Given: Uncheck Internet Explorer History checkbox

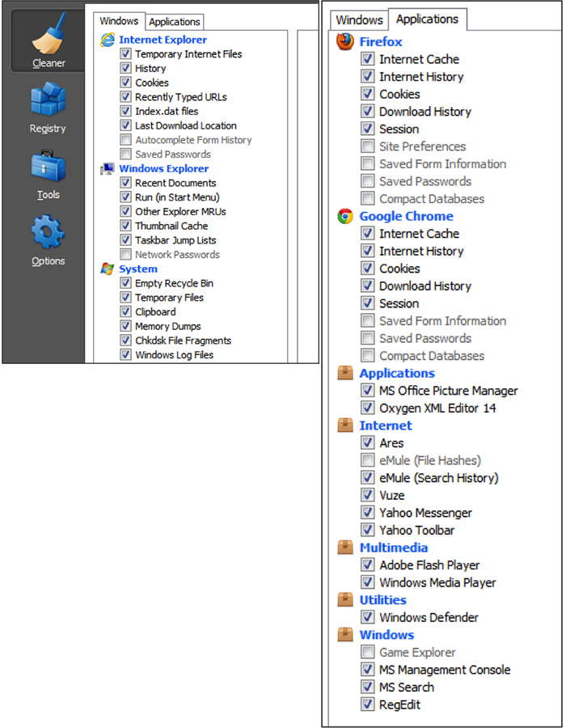Looking at the screenshot, I should click(125, 68).
